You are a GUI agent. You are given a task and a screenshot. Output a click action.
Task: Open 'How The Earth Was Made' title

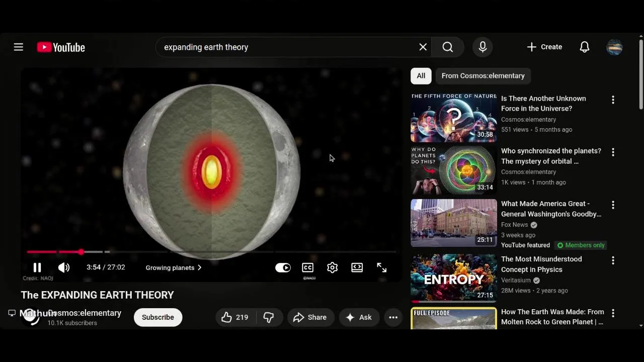552,317
